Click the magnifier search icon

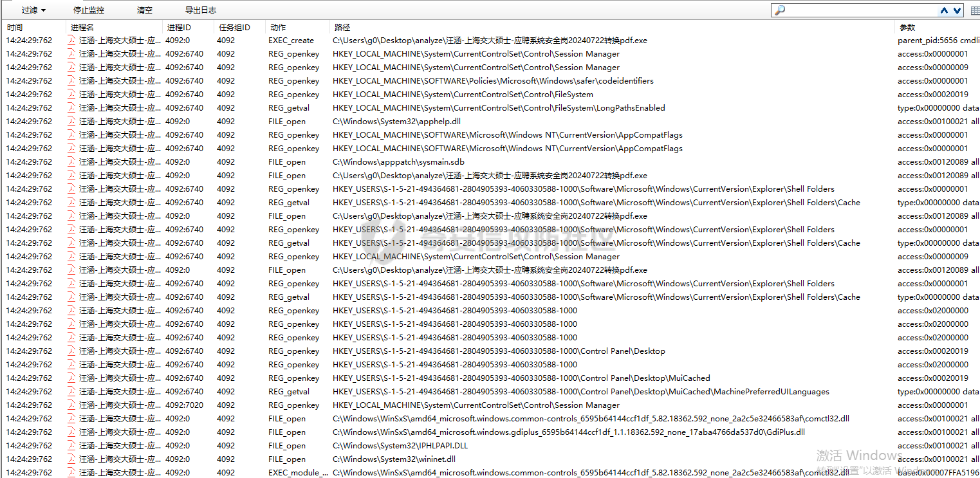click(779, 10)
